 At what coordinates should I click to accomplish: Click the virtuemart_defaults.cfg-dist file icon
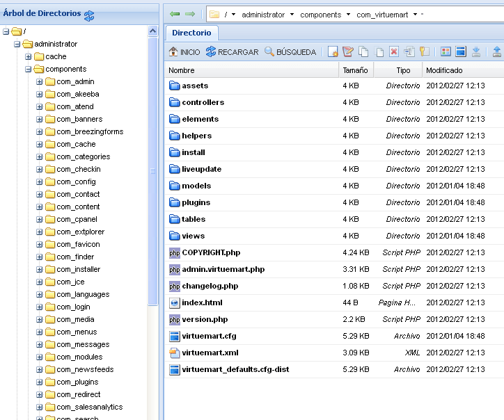tap(175, 370)
